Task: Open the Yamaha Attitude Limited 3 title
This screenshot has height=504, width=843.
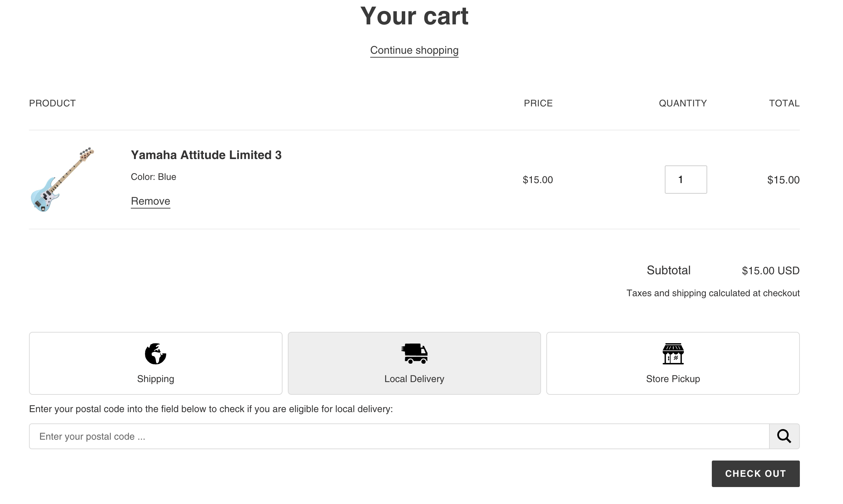Action: (x=206, y=155)
